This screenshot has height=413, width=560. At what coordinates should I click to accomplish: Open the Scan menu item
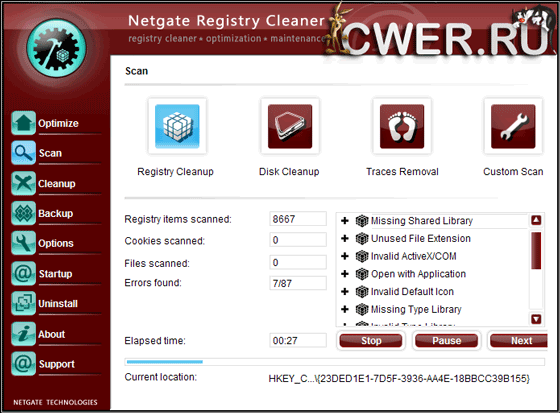tap(50, 153)
